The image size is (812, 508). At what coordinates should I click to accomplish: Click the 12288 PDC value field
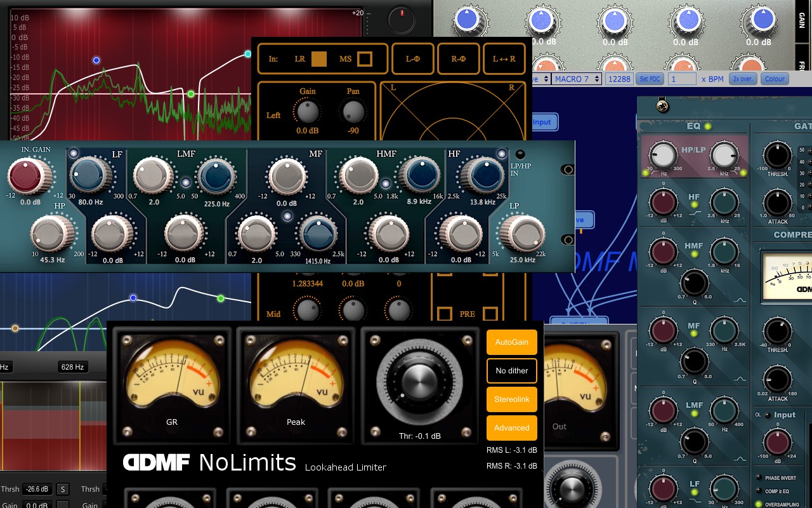coord(619,79)
